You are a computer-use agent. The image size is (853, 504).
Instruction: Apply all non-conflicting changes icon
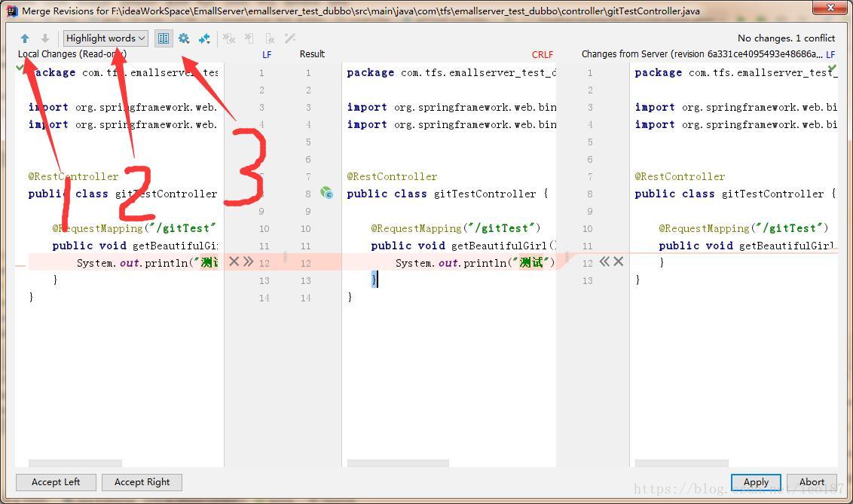(x=229, y=38)
